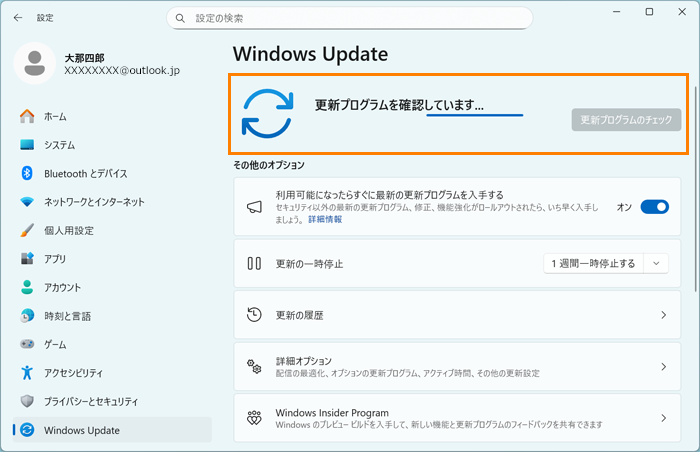This screenshot has width=700, height=452.
Task: Click the Windows Update page title
Action: (x=310, y=54)
